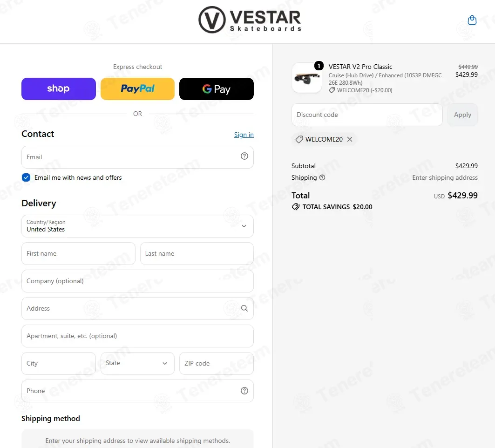Click the Shipping method heading

coord(50,418)
